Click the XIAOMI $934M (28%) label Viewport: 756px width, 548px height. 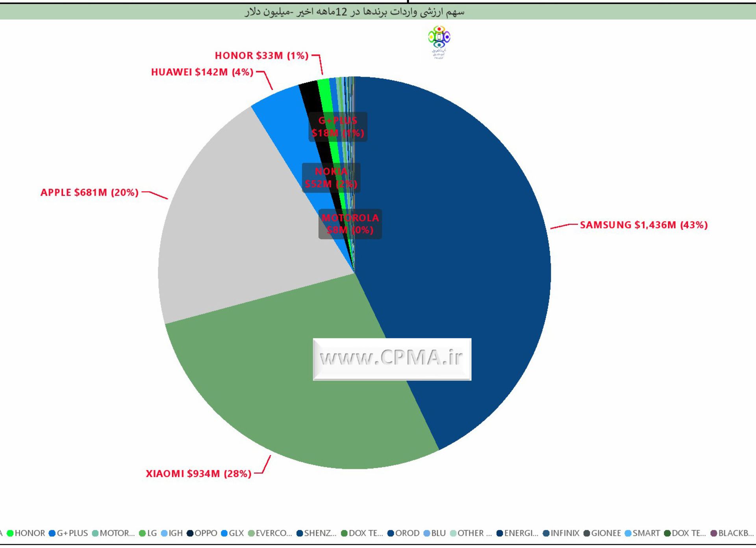[198, 474]
